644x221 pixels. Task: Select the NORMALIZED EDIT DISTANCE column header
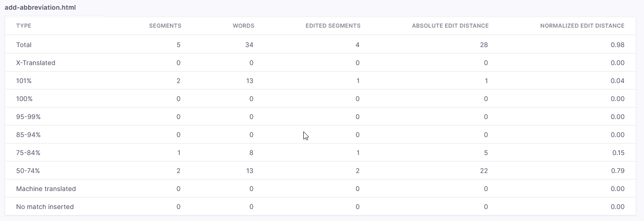point(582,26)
